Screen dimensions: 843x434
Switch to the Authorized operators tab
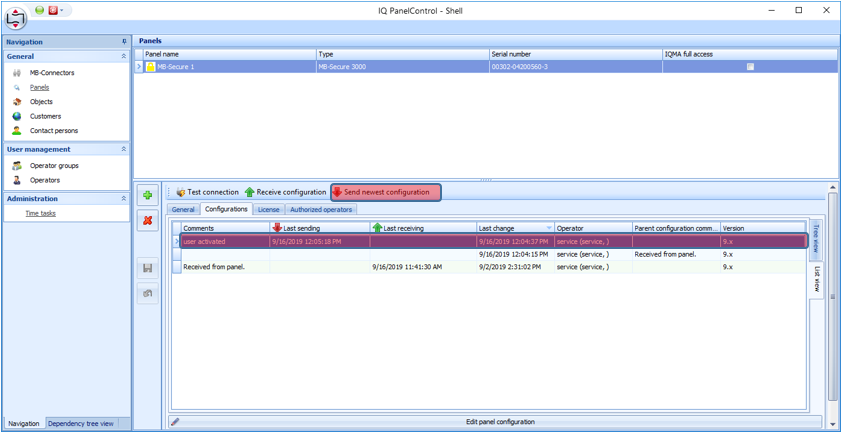(321, 209)
